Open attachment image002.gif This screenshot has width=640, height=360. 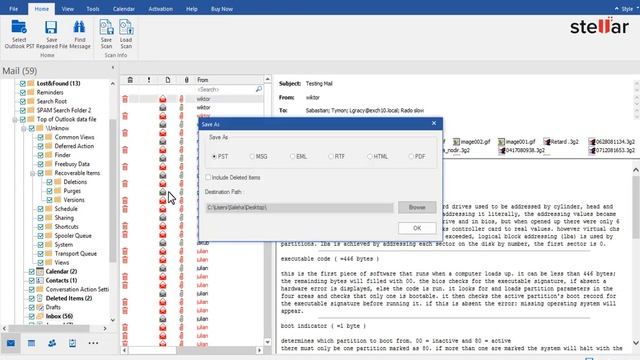click(x=471, y=142)
